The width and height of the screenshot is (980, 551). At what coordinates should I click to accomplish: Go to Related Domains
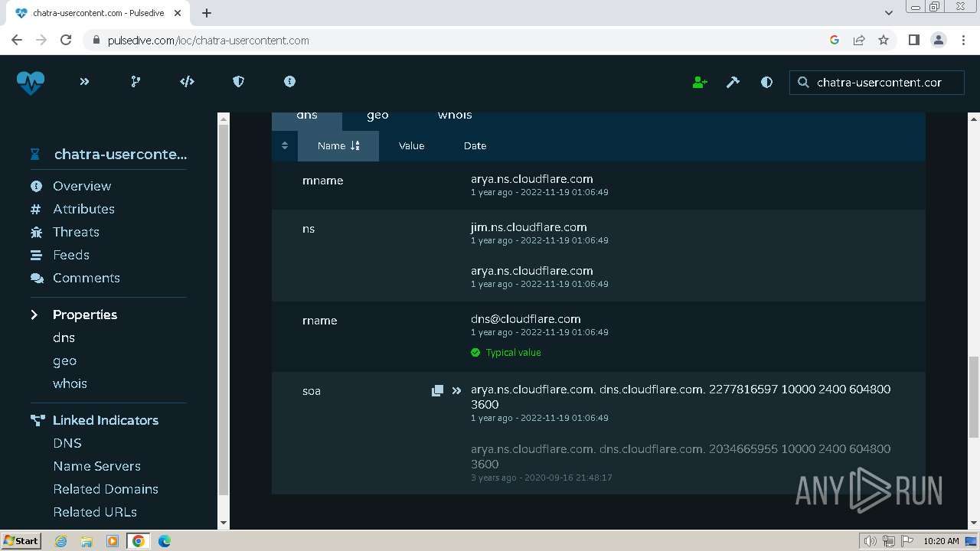pyautogui.click(x=106, y=489)
